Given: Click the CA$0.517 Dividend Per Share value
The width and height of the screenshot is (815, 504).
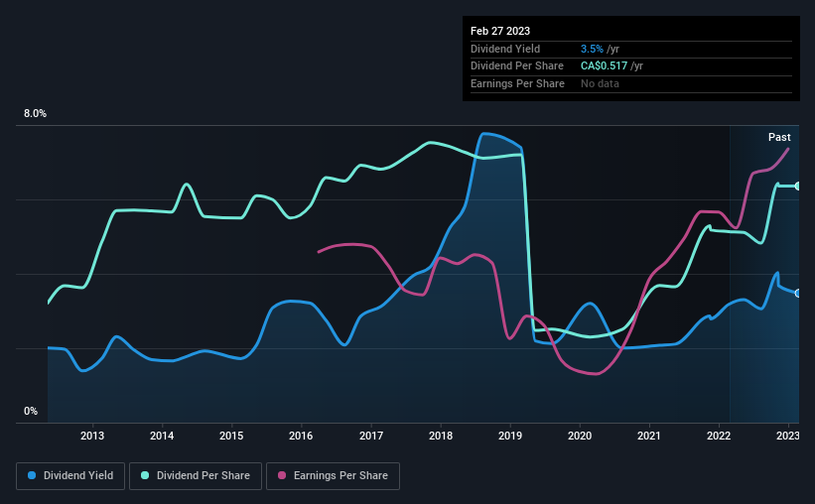Looking at the screenshot, I should 604,66.
